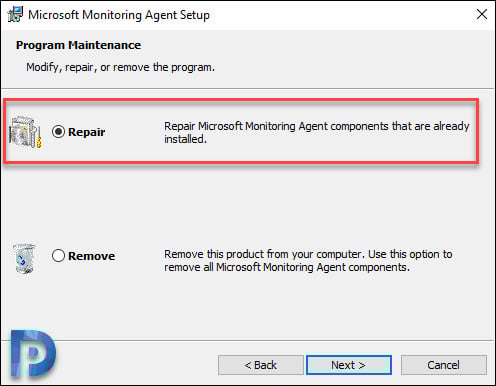Go back with the < Back button
This screenshot has width=496, height=386.
261,365
